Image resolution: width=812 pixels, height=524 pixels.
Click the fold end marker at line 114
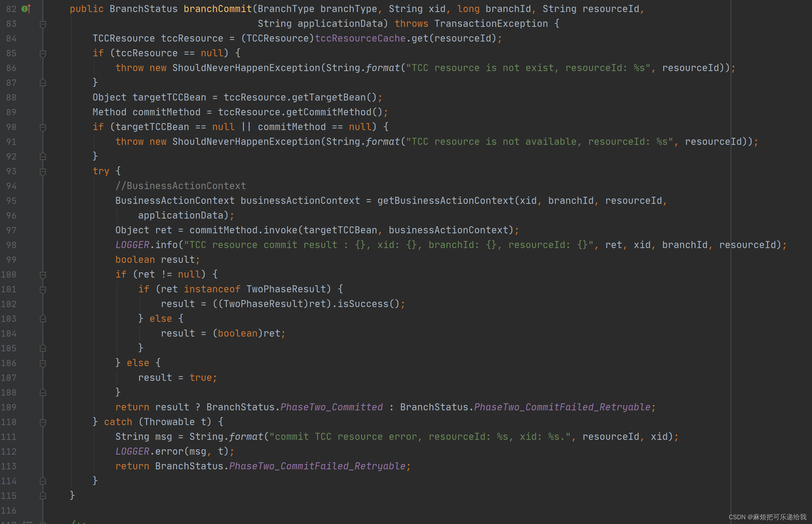click(x=43, y=481)
